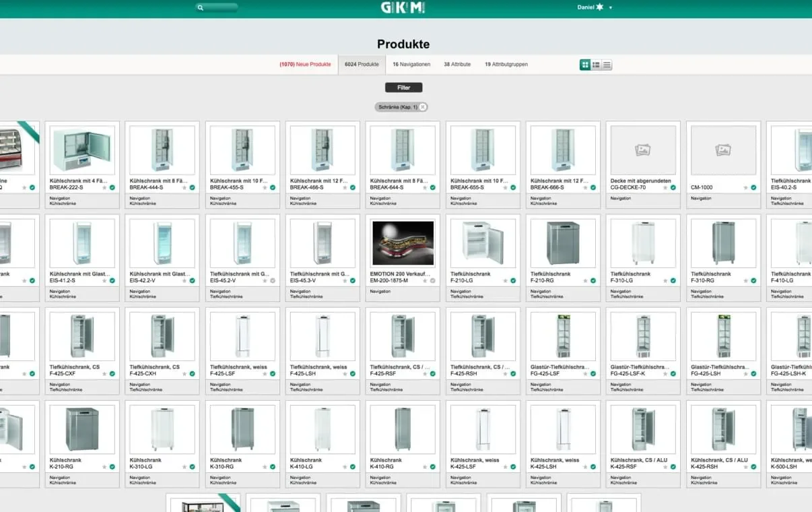Open the F-210-RG freezer thumbnail
The width and height of the screenshot is (812, 512).
[x=563, y=243]
